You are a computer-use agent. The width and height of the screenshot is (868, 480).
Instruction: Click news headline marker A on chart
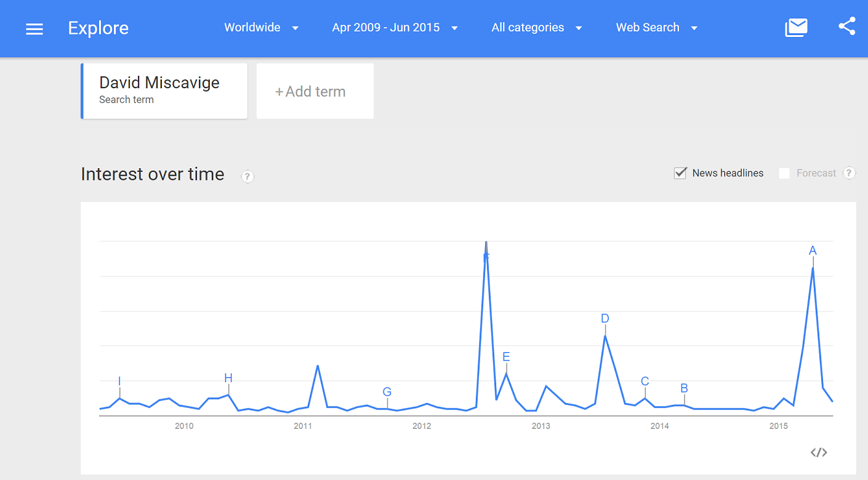click(813, 251)
